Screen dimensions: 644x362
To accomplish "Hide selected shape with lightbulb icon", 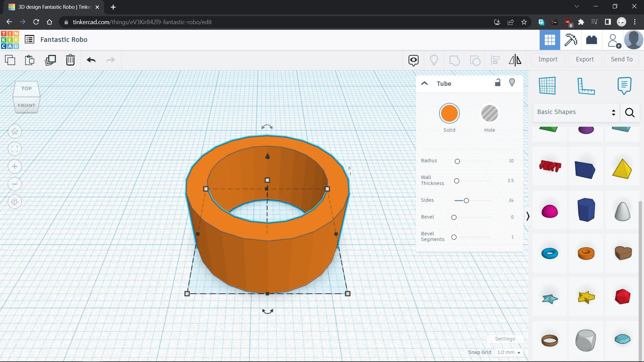I will point(512,83).
